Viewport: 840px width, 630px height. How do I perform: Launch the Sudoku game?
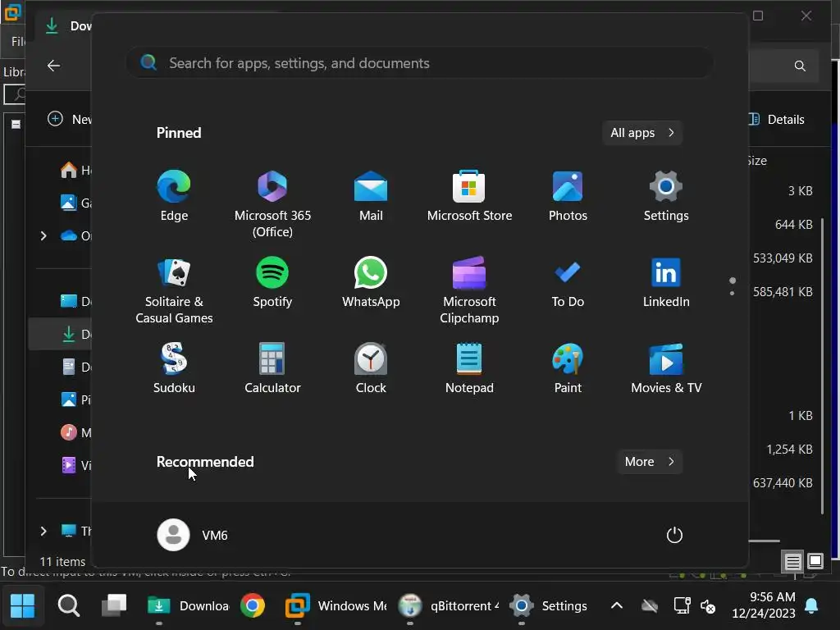click(x=174, y=368)
